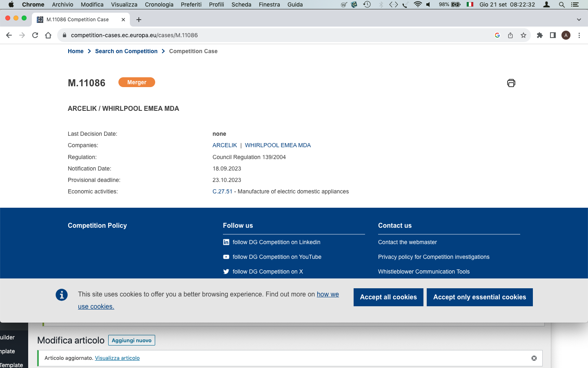The width and height of the screenshot is (588, 368).
Task: Reload the competition case page
Action: (x=35, y=35)
